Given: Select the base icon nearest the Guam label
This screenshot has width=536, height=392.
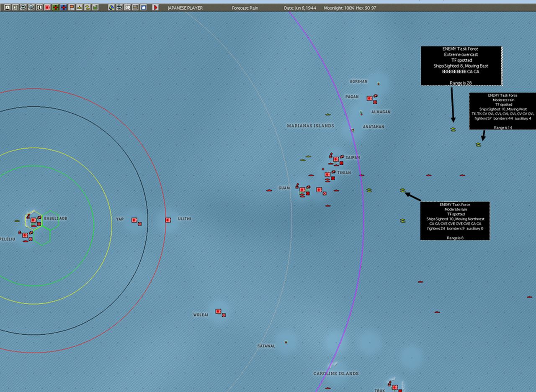Looking at the screenshot, I should (x=302, y=190).
